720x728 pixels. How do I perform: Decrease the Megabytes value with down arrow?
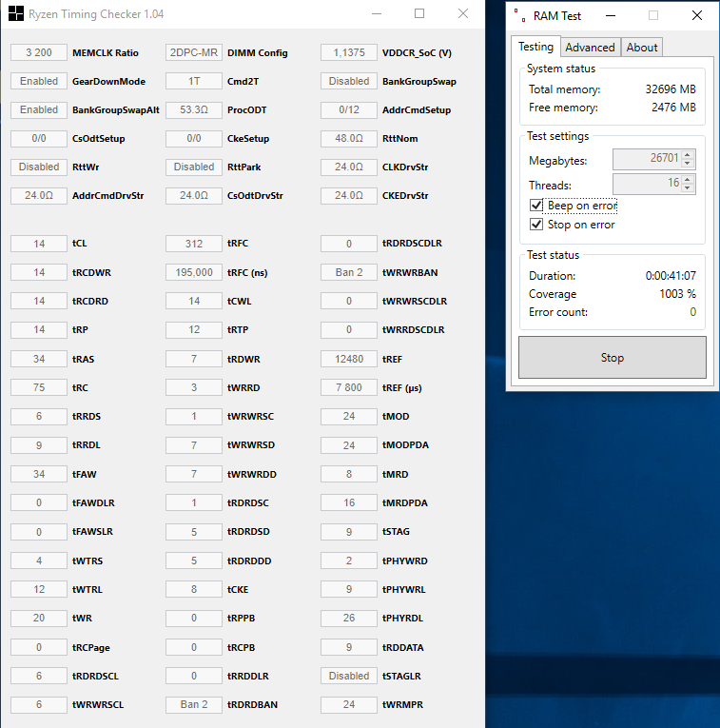coord(688,164)
